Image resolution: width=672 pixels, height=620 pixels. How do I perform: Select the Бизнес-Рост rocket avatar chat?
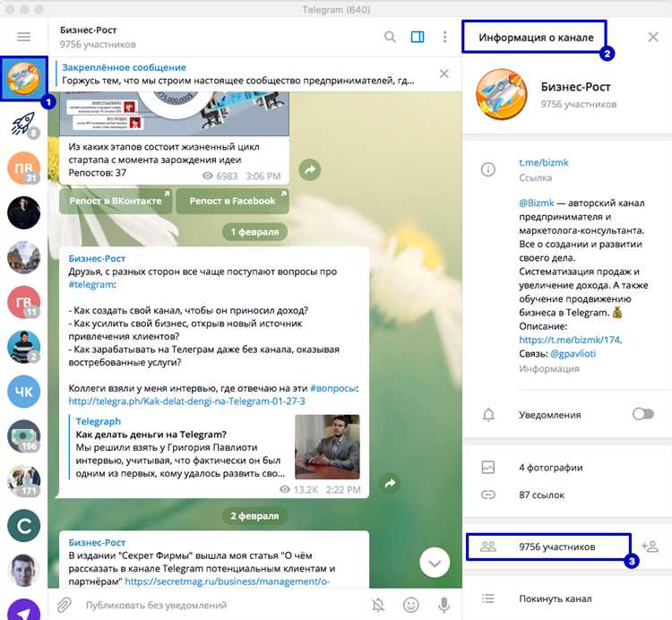click(x=23, y=79)
